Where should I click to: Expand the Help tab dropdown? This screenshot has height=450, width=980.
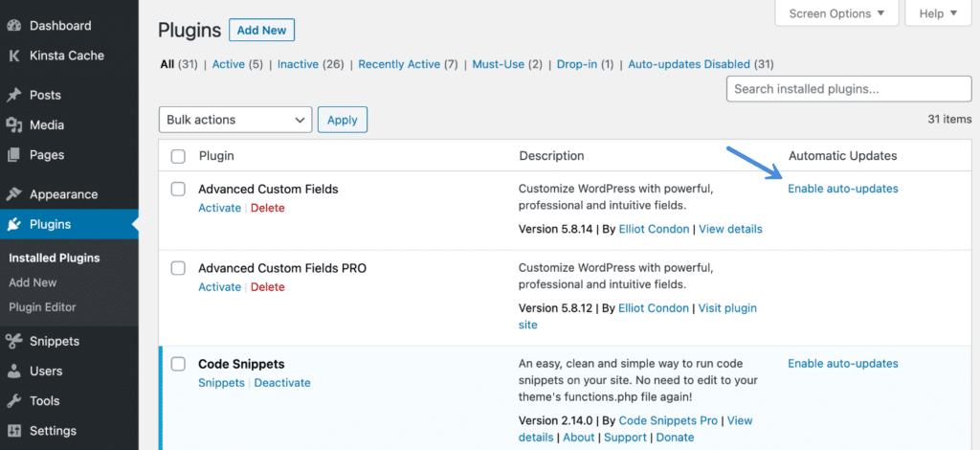[930, 13]
